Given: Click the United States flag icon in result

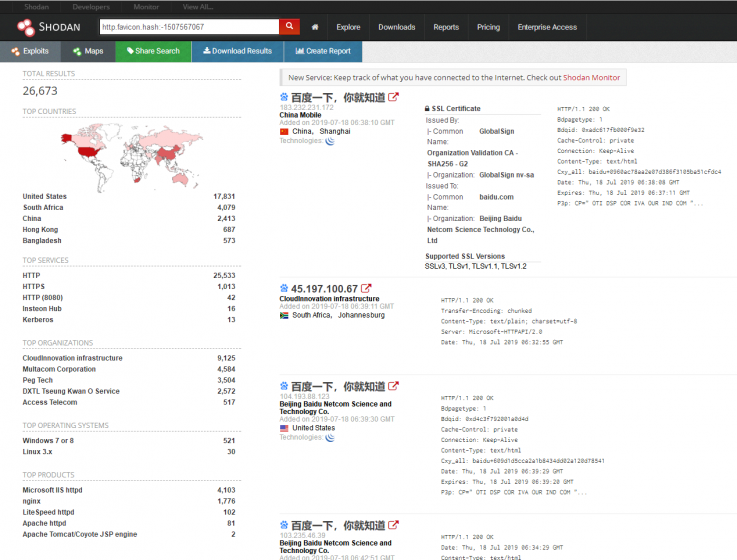Looking at the screenshot, I should point(284,428).
